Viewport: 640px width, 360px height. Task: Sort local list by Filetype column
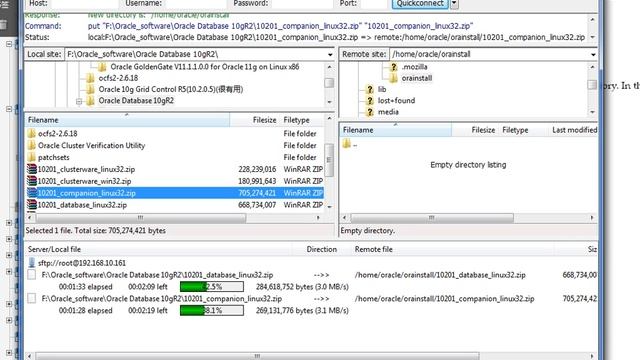(x=302, y=120)
